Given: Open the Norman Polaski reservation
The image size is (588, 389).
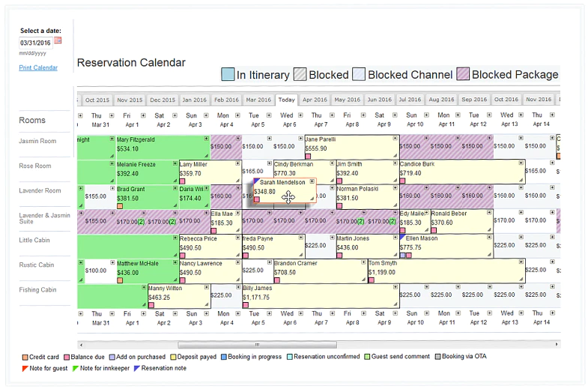Looking at the screenshot, I should coord(368,197).
